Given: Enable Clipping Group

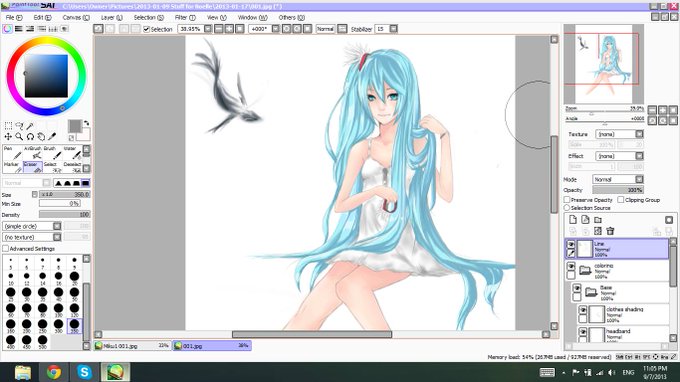Looking at the screenshot, I should point(621,199).
